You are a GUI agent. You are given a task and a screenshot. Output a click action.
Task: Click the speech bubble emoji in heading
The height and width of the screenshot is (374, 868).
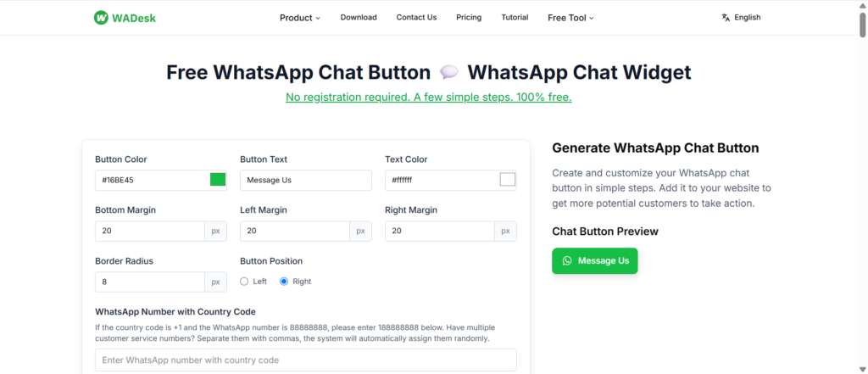point(449,73)
